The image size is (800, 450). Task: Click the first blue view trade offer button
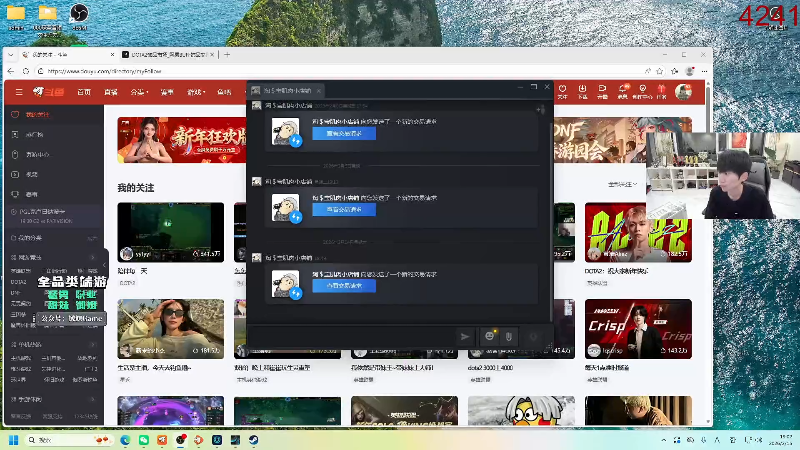pyautogui.click(x=344, y=133)
